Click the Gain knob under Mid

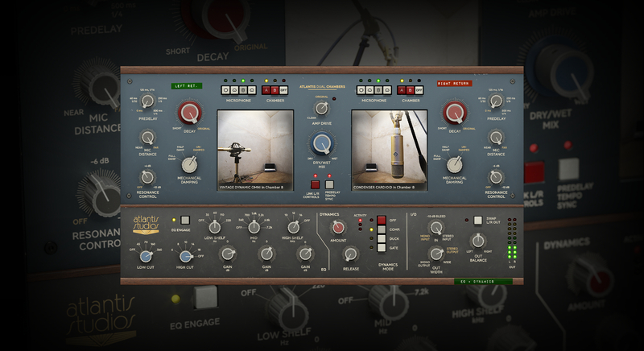[x=266, y=254]
